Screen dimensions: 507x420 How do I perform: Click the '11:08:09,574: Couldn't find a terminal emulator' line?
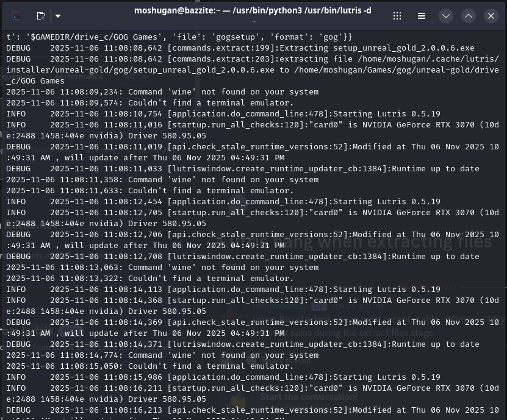point(149,103)
